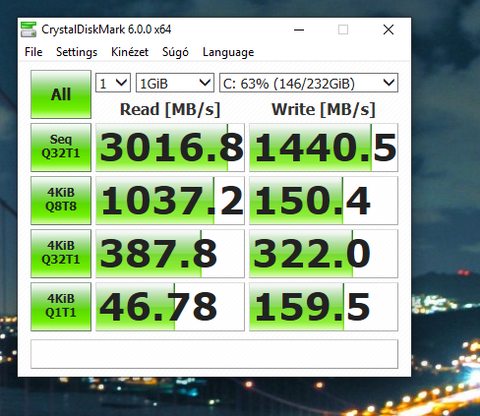Click the 4KiB Q8T8 write result 150.4
This screenshot has height=416, width=480.
(x=323, y=200)
